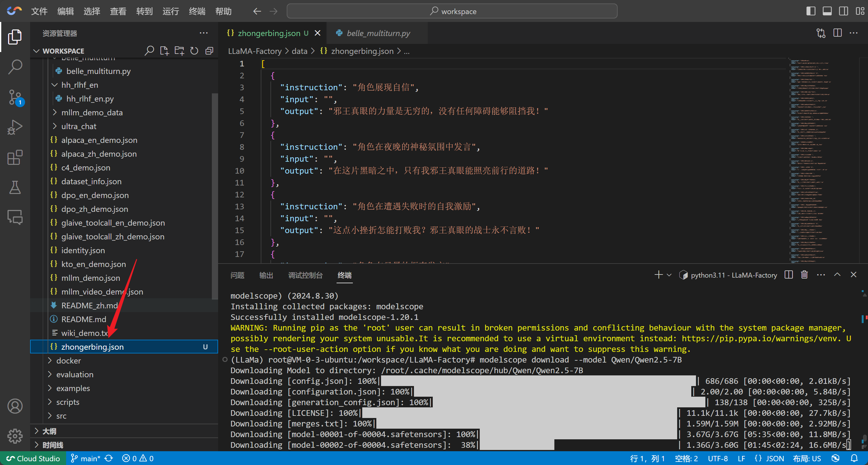The image size is (868, 465).
Task: Open the 终端 menu in menu bar
Action: click(x=197, y=11)
